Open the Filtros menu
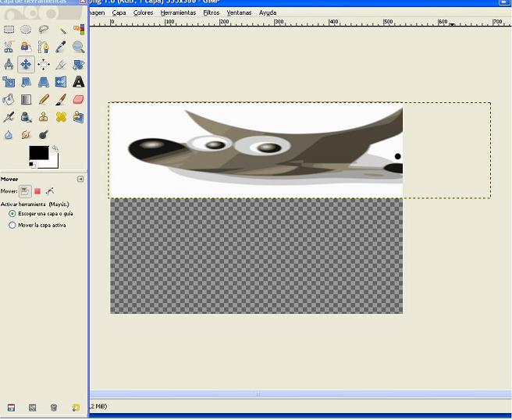Image resolution: width=512 pixels, height=420 pixels. click(212, 12)
